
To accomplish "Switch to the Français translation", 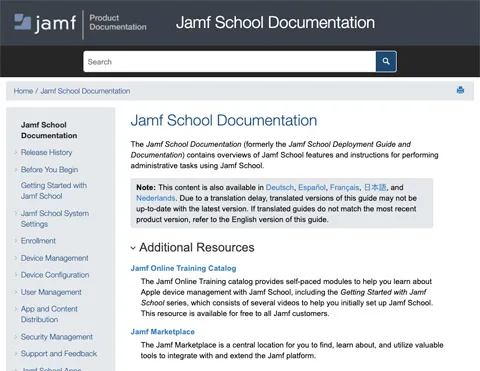I will tap(344, 187).
